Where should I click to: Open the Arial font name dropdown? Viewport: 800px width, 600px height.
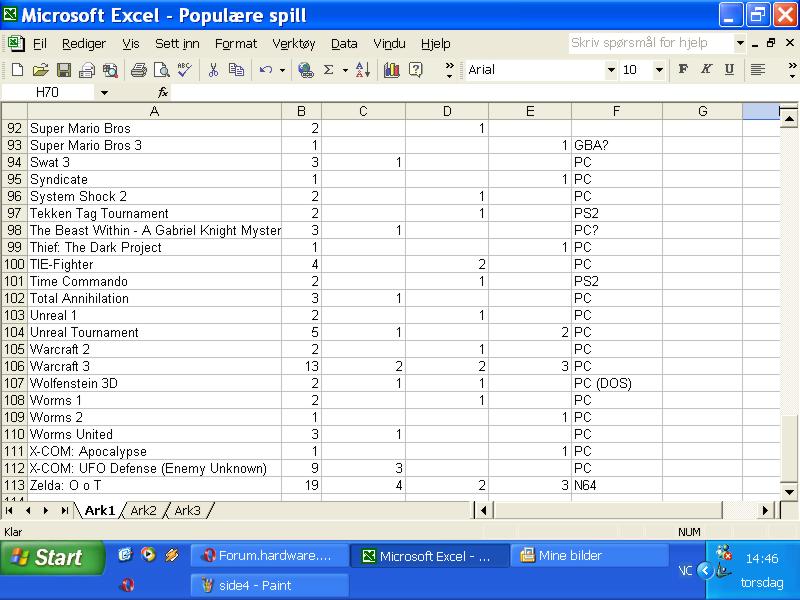pos(611,70)
